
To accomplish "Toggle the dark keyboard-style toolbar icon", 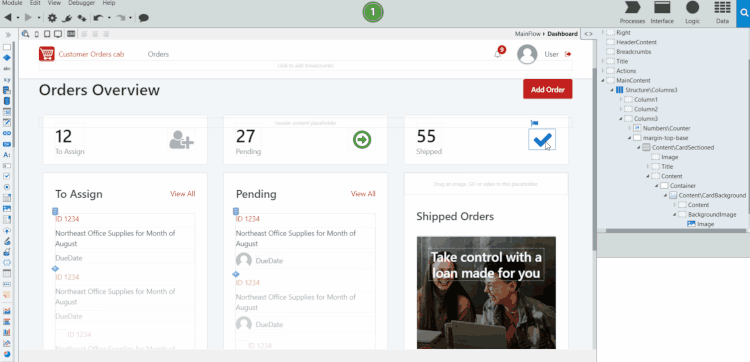I will tap(71, 34).
